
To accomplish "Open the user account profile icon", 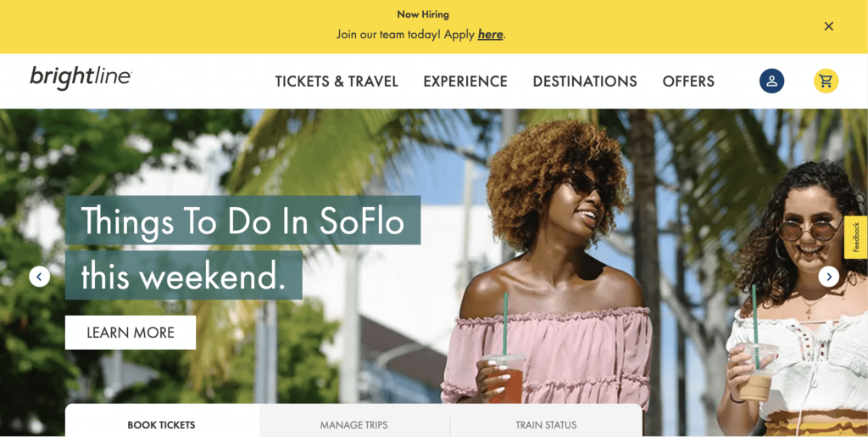I will pyautogui.click(x=771, y=81).
